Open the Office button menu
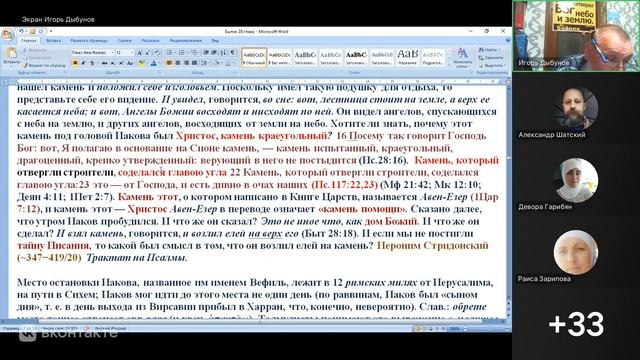 (x=8, y=34)
